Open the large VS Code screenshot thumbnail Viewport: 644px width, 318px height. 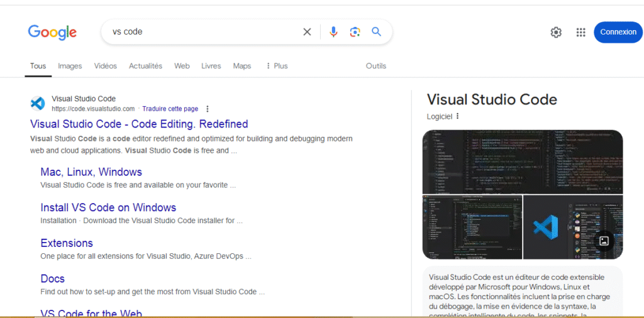pos(522,162)
